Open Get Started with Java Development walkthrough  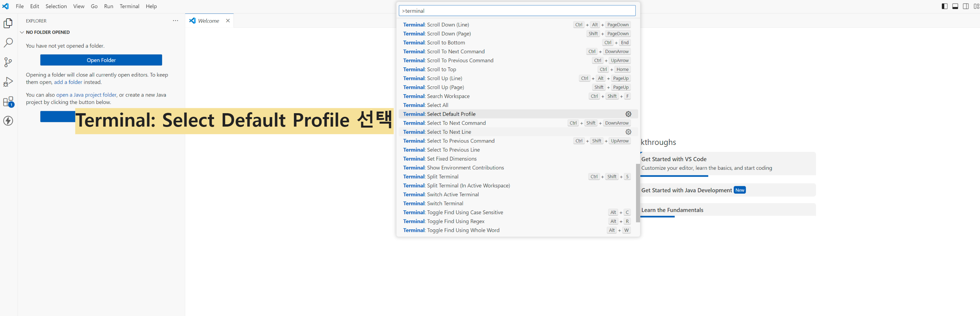point(728,190)
